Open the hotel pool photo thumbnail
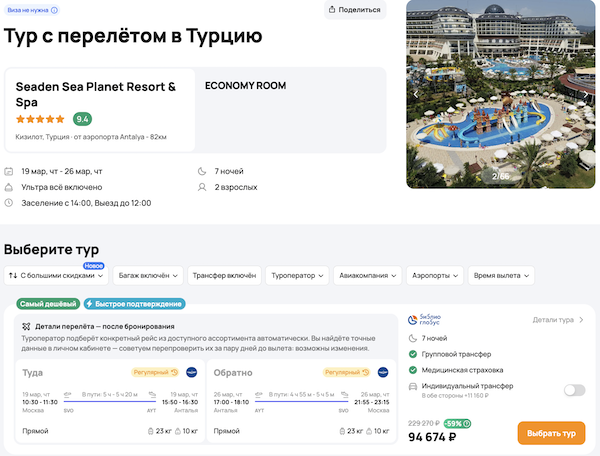 [500, 94]
